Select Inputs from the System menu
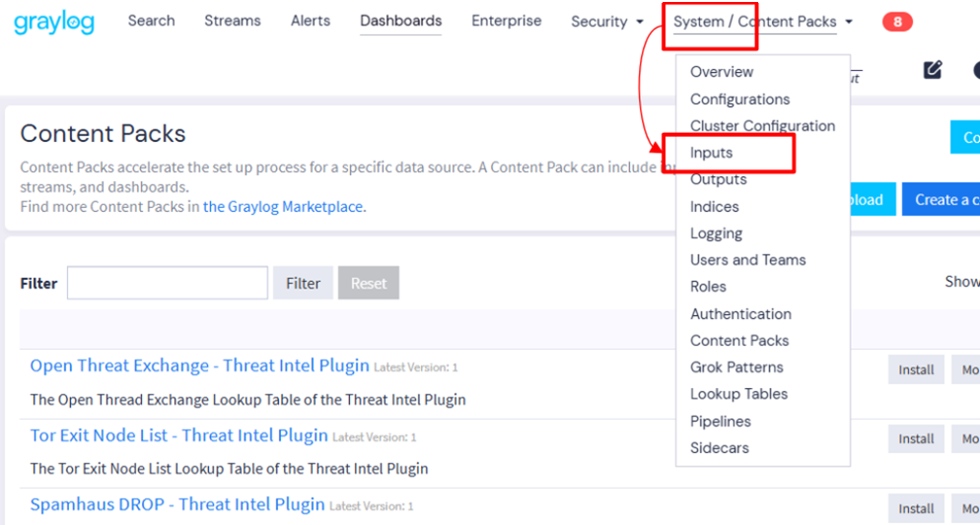Image resolution: width=980 pixels, height=525 pixels. point(711,153)
